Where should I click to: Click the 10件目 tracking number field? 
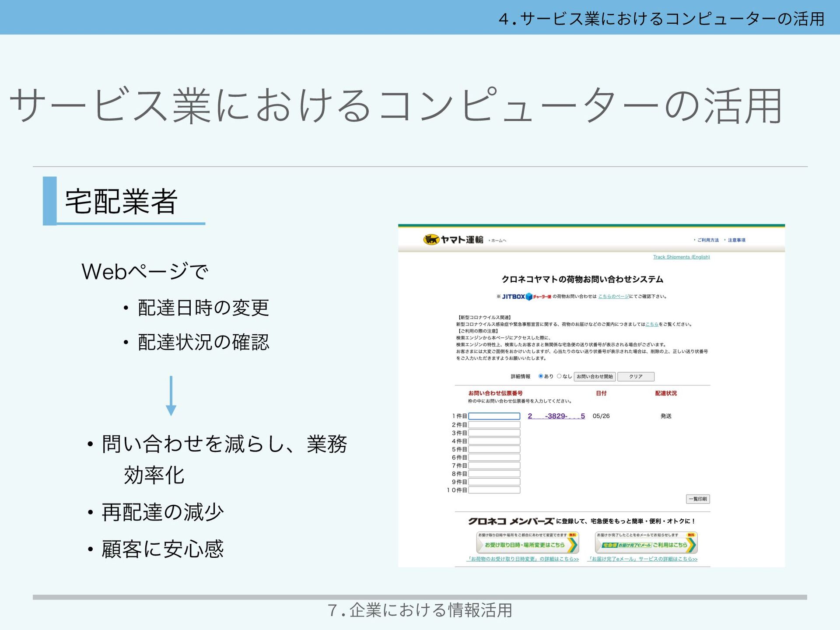494,490
